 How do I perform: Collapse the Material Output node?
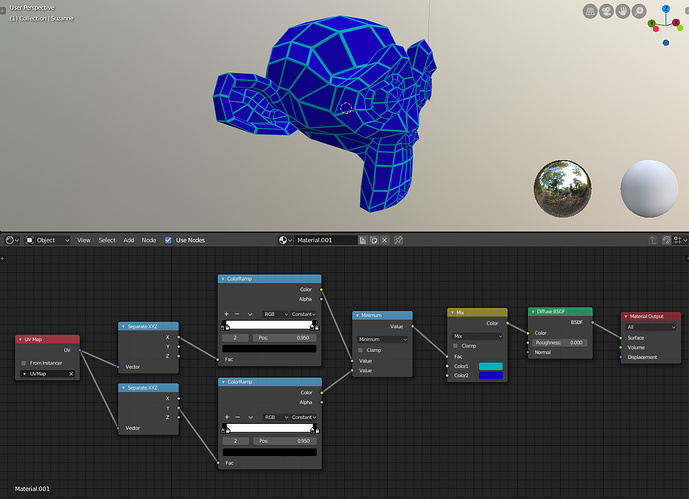(626, 316)
